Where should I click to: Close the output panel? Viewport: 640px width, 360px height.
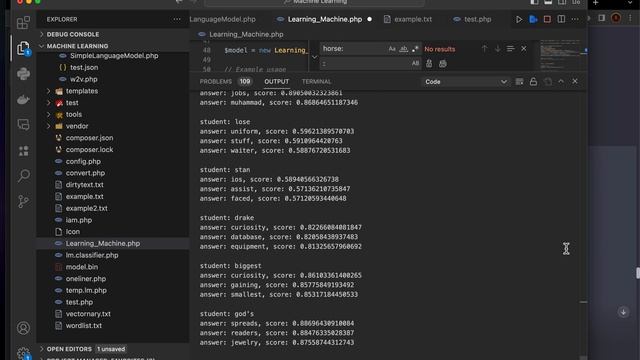[x=575, y=82]
